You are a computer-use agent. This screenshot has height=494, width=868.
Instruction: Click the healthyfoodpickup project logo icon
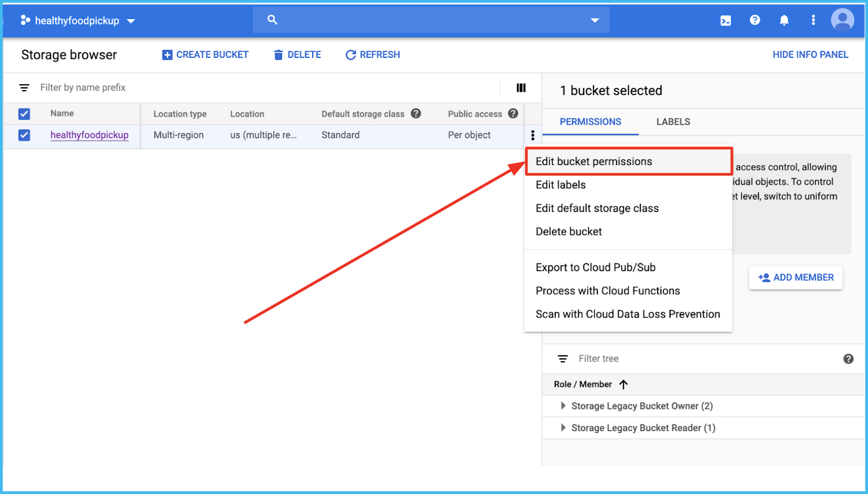pyautogui.click(x=25, y=20)
